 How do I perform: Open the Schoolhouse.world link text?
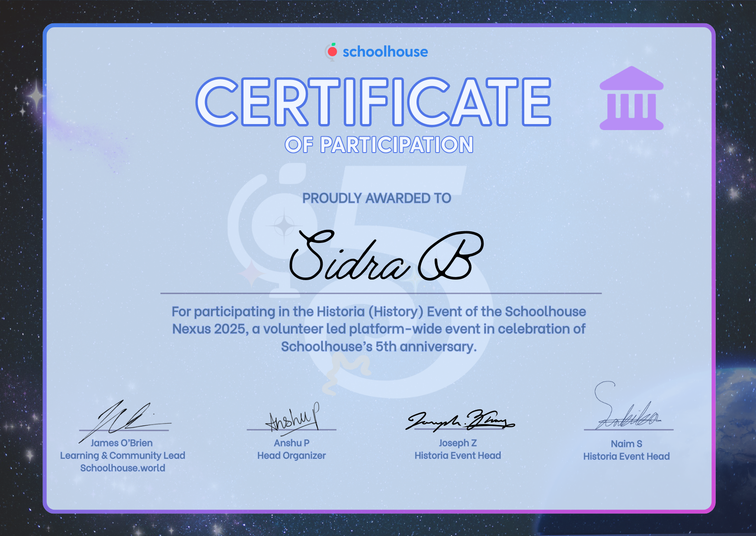coord(123,468)
